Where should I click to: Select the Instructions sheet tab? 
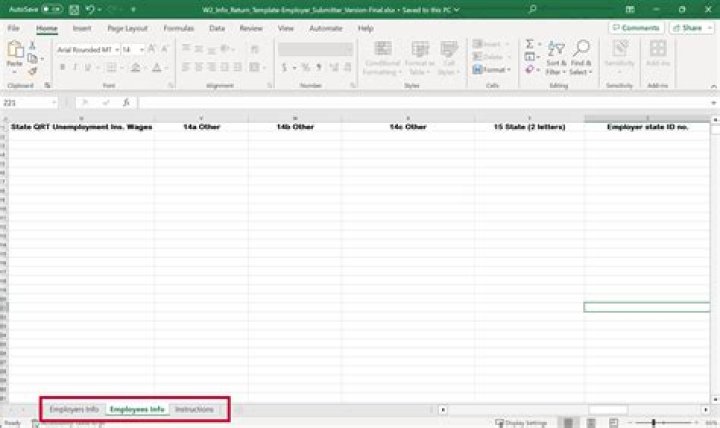click(x=194, y=409)
